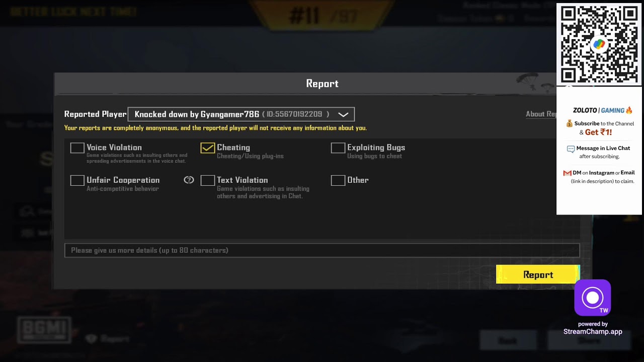Enable the Text Violation checkbox
This screenshot has height=362, width=644.
pyautogui.click(x=207, y=180)
